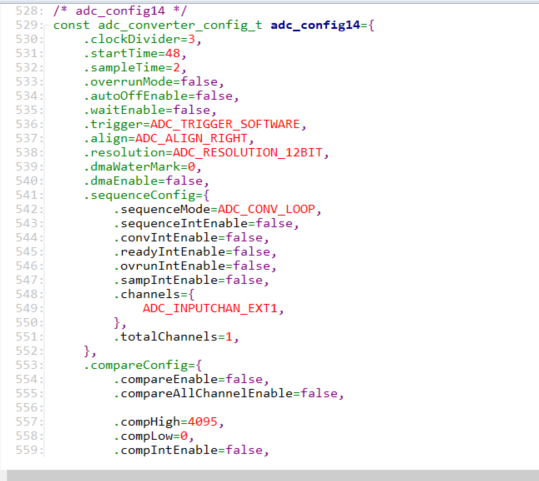
Task: Click the '.compIntEnable=false' line
Action: point(191,450)
